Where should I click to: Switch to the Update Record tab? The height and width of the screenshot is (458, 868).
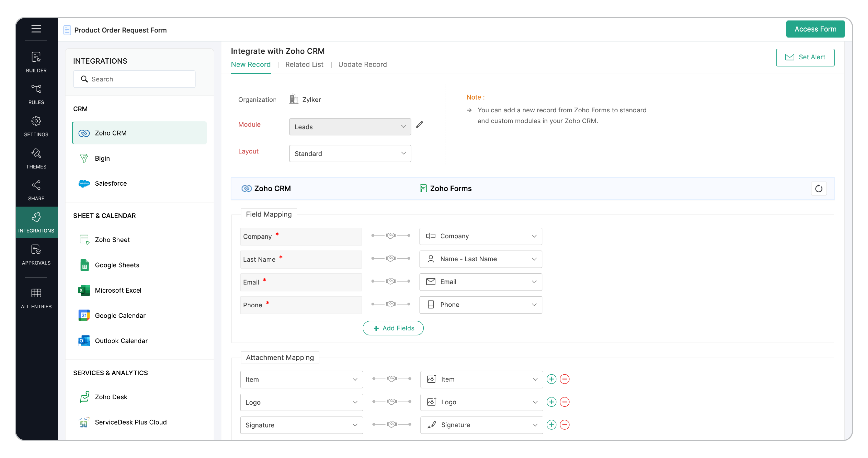coord(362,64)
